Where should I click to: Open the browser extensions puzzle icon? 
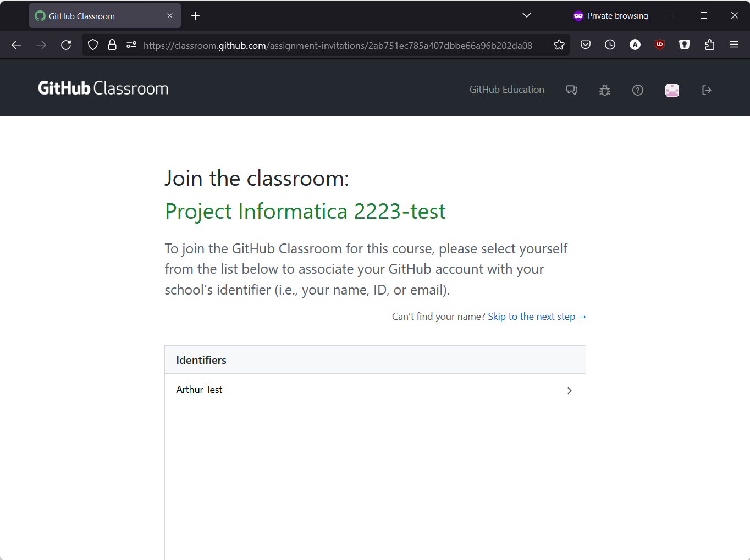click(709, 45)
